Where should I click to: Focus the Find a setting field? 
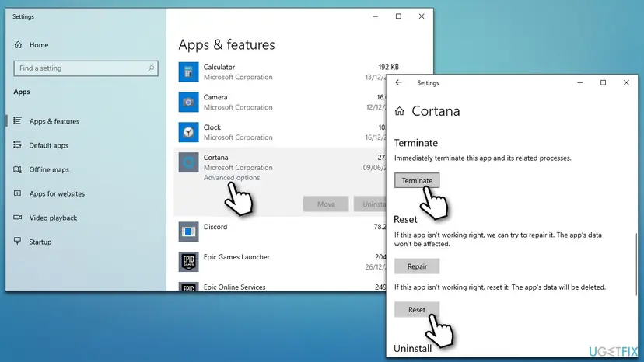(x=86, y=68)
